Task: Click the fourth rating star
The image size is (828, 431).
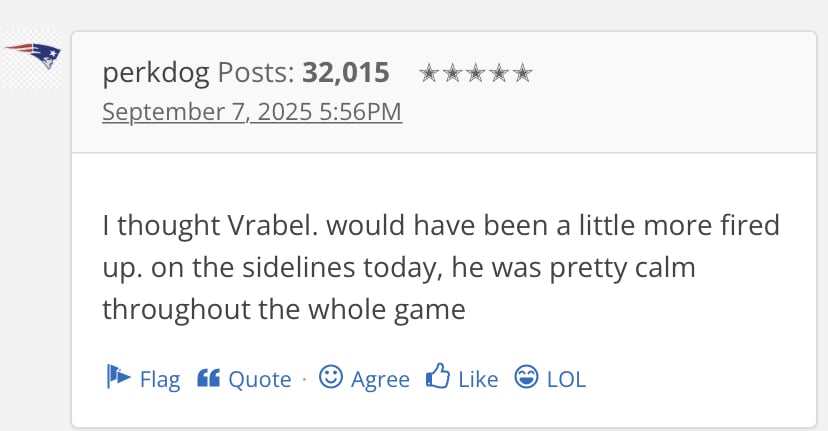Action: (x=499, y=73)
